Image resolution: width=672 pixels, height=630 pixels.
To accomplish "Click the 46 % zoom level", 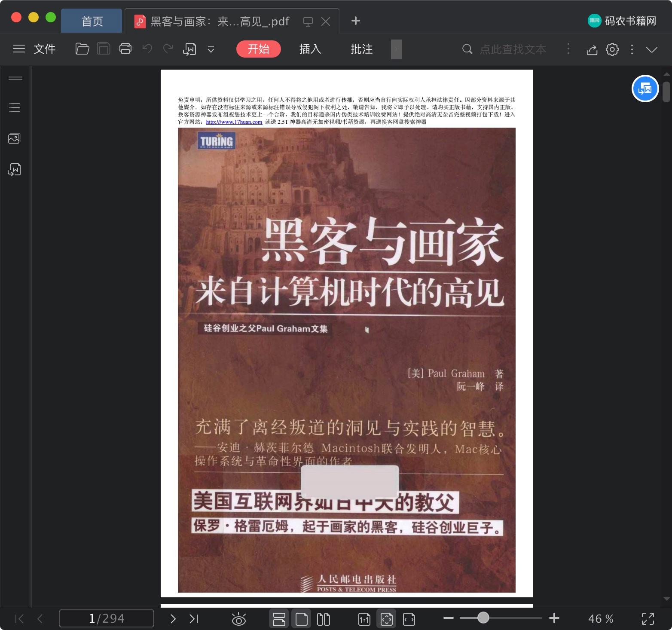I will coord(601,618).
